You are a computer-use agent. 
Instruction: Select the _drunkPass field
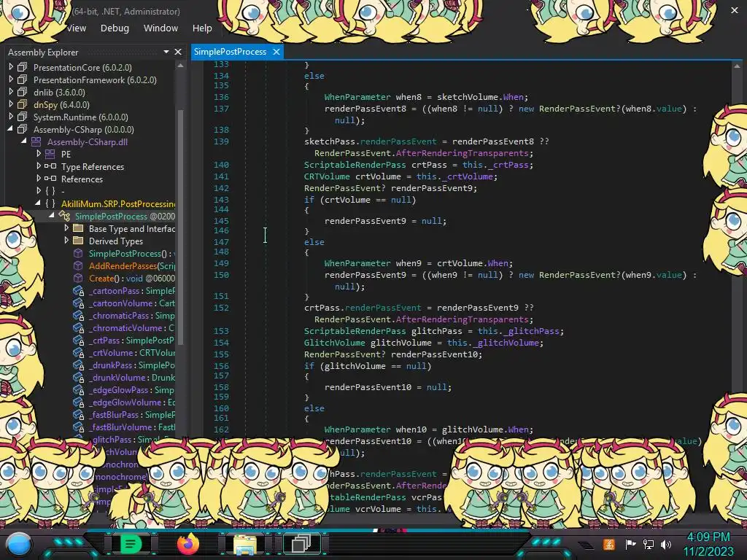[x=132, y=365]
